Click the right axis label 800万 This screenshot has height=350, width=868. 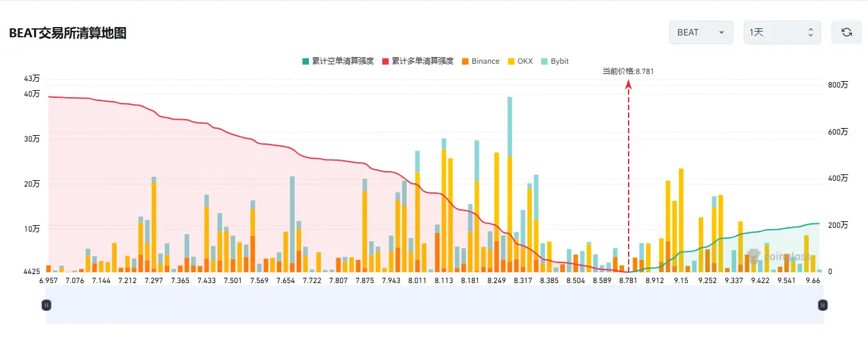click(x=838, y=85)
